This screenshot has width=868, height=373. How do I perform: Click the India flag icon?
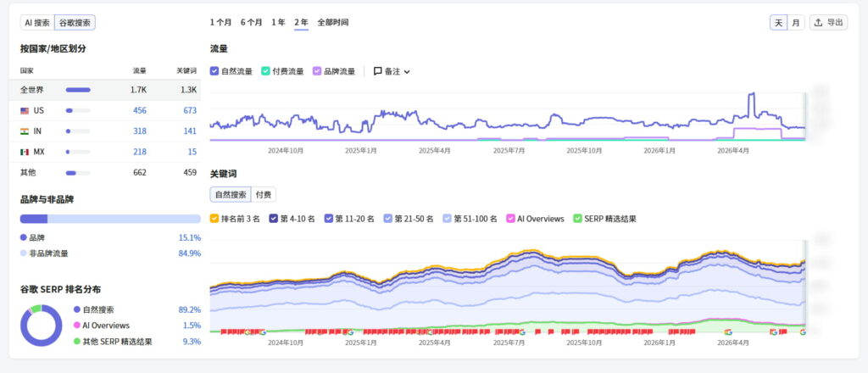(25, 131)
